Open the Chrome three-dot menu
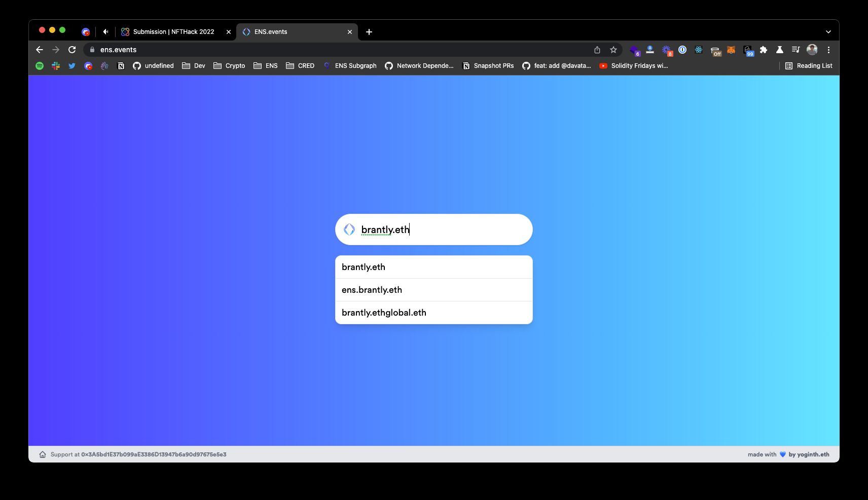 tap(828, 50)
